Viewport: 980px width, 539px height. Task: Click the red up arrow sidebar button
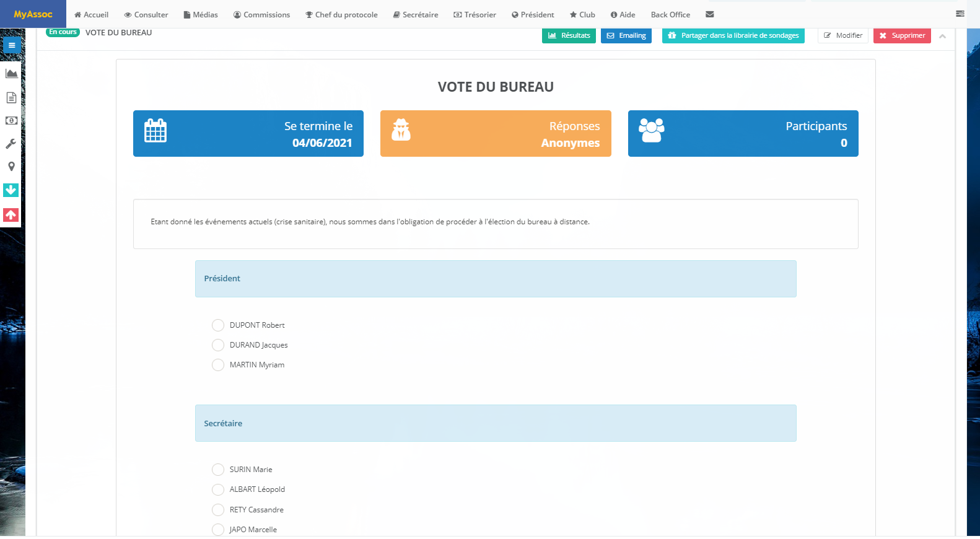11,215
